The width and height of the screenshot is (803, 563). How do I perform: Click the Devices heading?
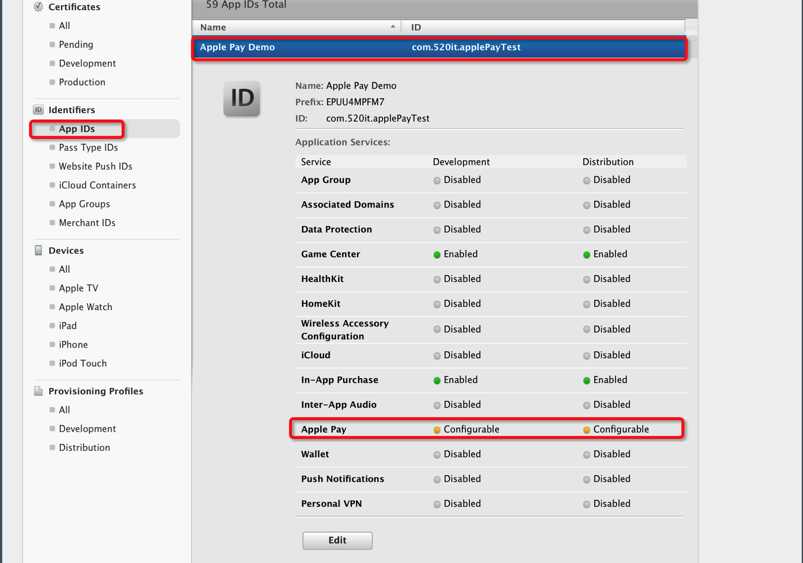coord(66,251)
